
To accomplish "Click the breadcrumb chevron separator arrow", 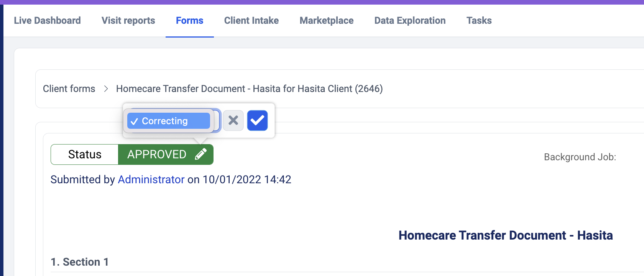I will [106, 89].
